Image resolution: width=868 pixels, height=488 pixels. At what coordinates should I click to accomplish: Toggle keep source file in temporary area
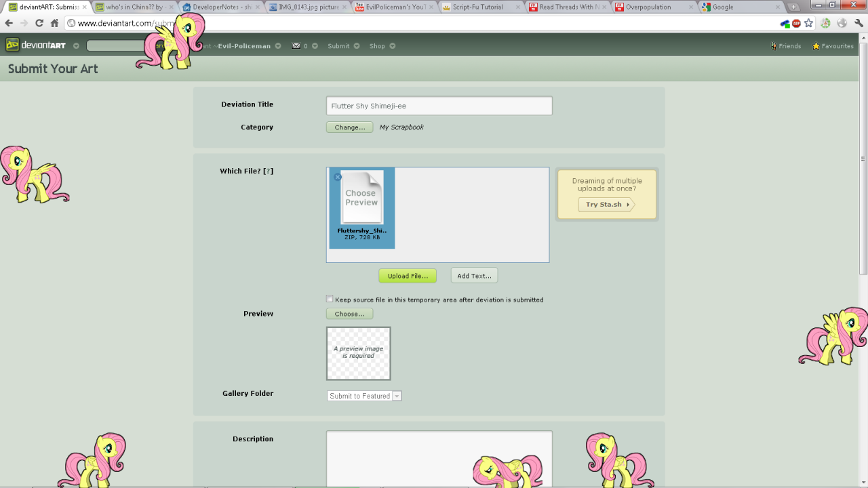(x=330, y=299)
